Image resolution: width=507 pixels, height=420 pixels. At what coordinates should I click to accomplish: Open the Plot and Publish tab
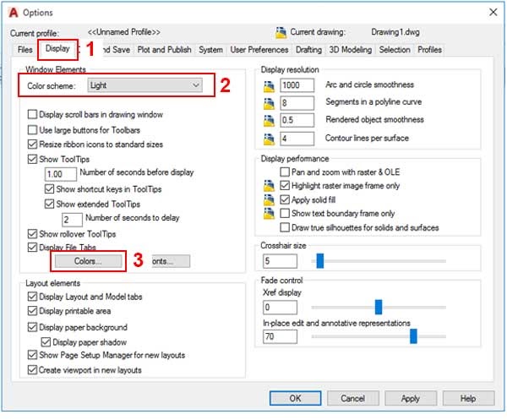(x=164, y=50)
